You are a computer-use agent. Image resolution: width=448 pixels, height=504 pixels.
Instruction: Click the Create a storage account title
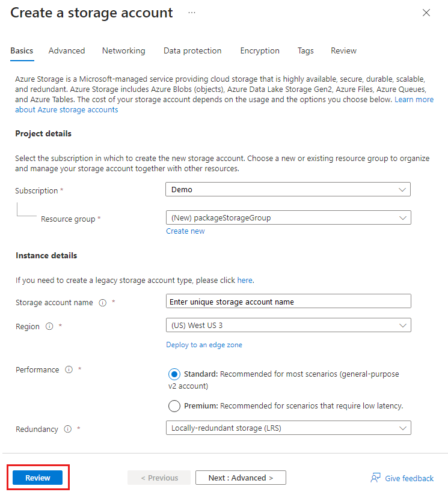pos(92,13)
